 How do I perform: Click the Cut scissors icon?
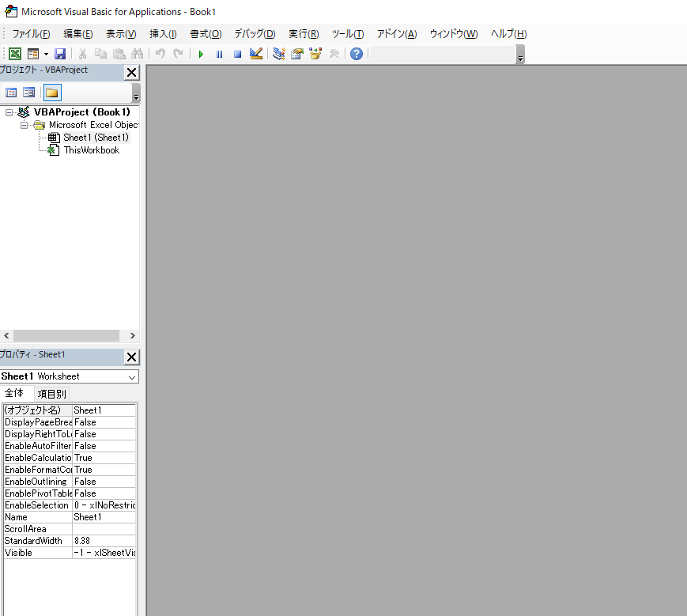(82, 54)
